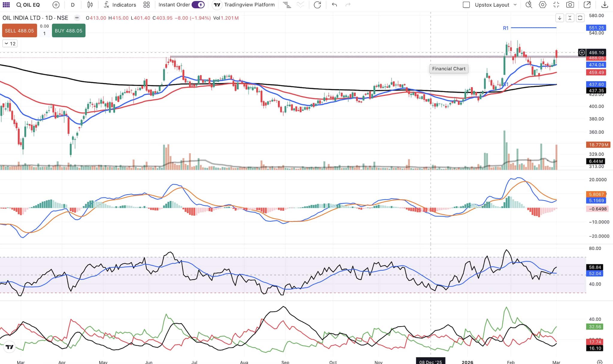Open the quick search lightning icon

pos(529,5)
